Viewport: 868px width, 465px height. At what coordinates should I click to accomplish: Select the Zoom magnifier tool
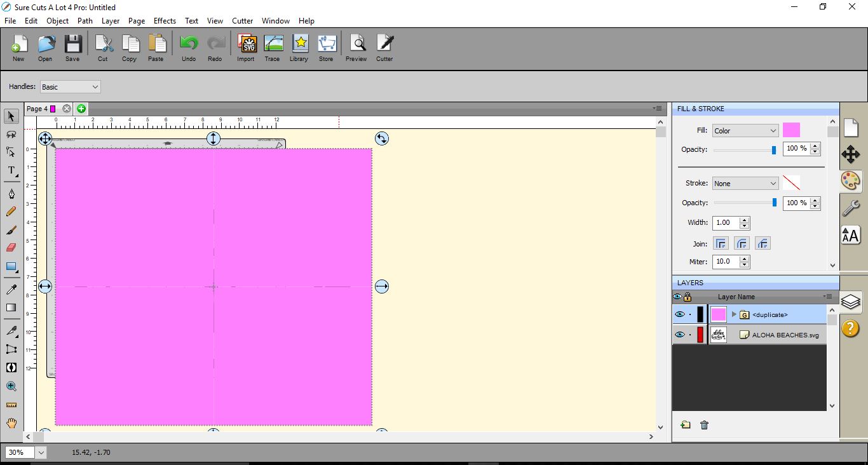click(x=11, y=386)
